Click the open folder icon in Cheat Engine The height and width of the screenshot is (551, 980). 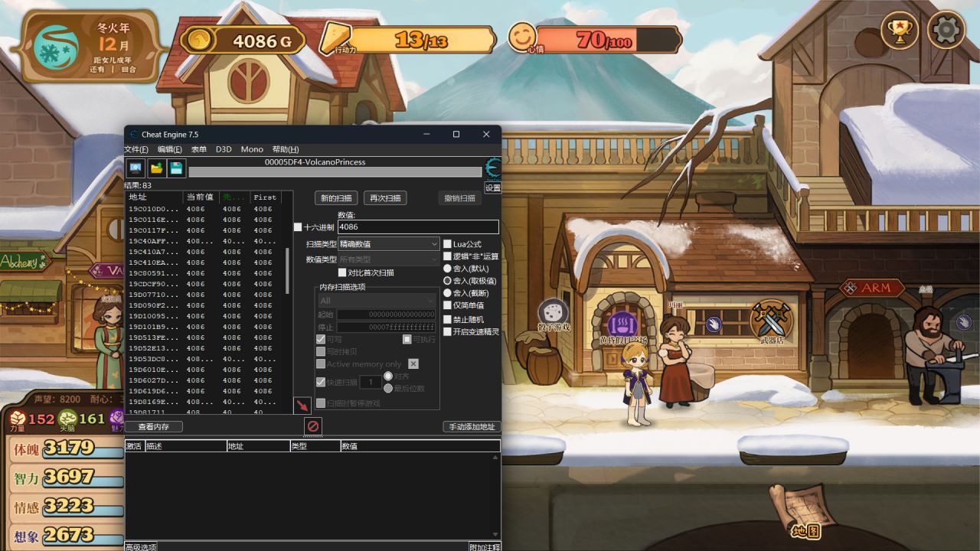point(156,168)
